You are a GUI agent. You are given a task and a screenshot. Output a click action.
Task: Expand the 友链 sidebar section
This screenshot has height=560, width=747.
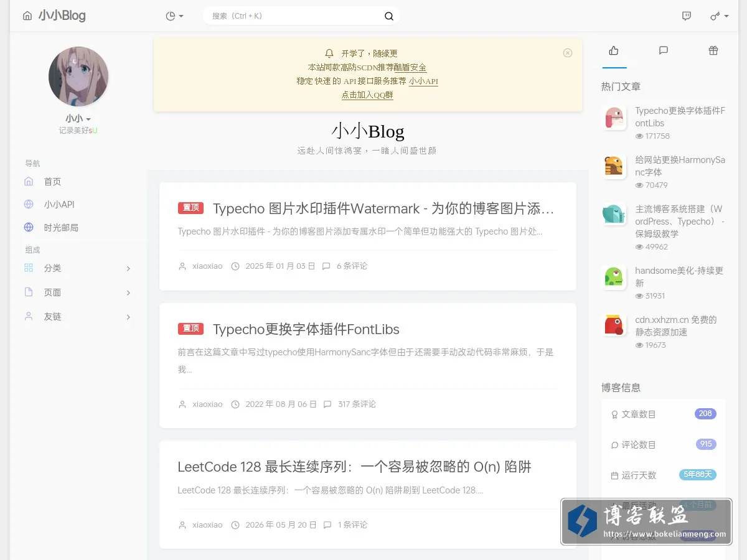point(78,317)
